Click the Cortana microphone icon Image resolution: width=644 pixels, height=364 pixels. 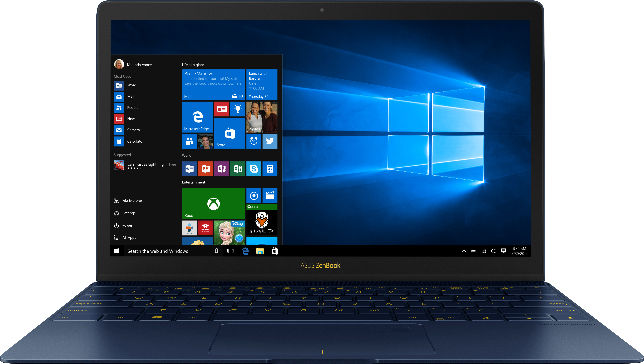216,251
